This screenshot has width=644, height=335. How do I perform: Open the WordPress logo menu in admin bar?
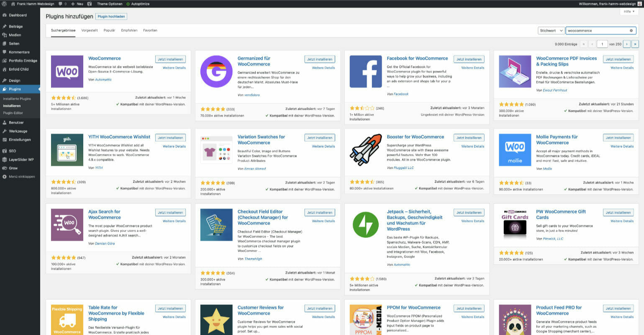click(x=4, y=4)
